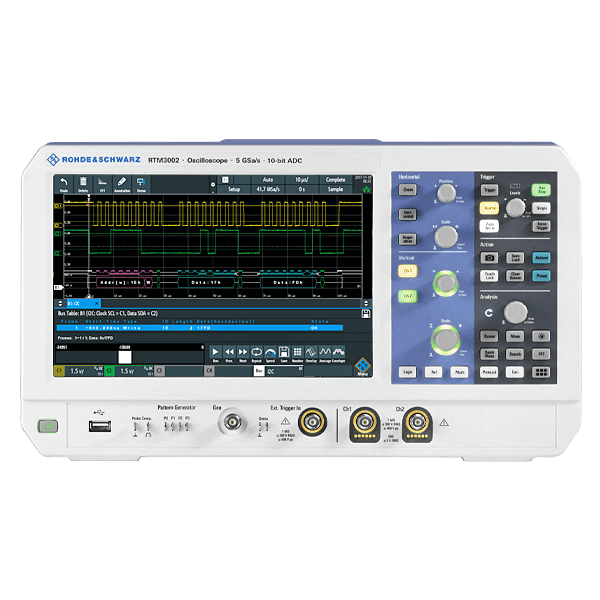Tap the USB port on front panel
This screenshot has height=600, width=600.
click(100, 426)
